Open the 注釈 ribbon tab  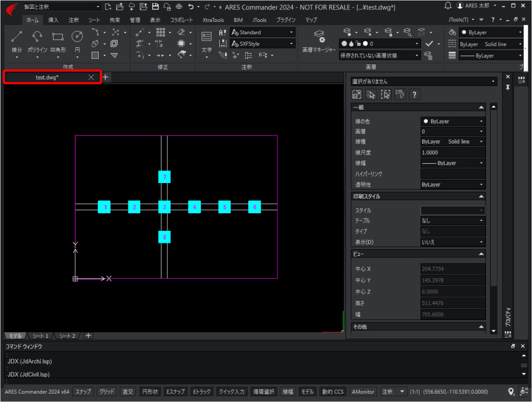coord(74,20)
